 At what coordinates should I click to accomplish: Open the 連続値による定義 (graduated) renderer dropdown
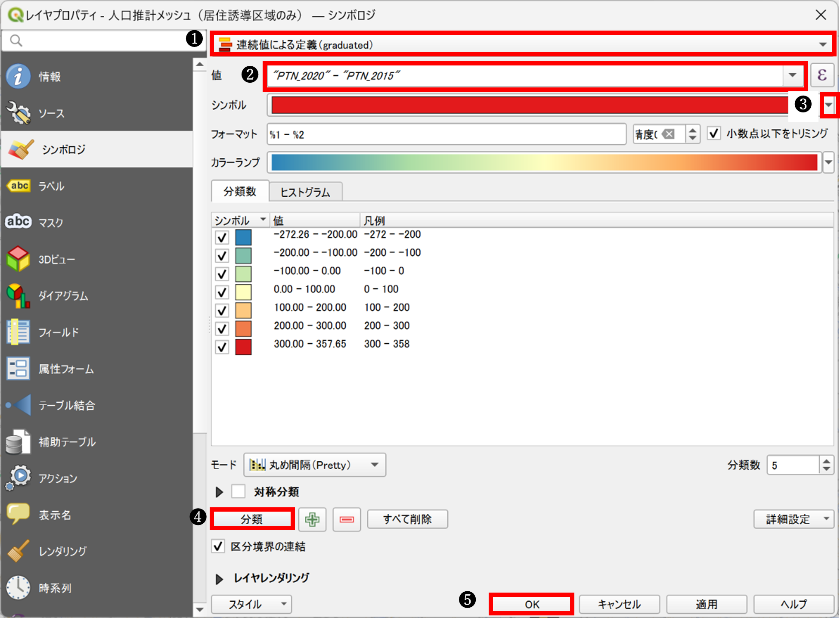(x=522, y=44)
